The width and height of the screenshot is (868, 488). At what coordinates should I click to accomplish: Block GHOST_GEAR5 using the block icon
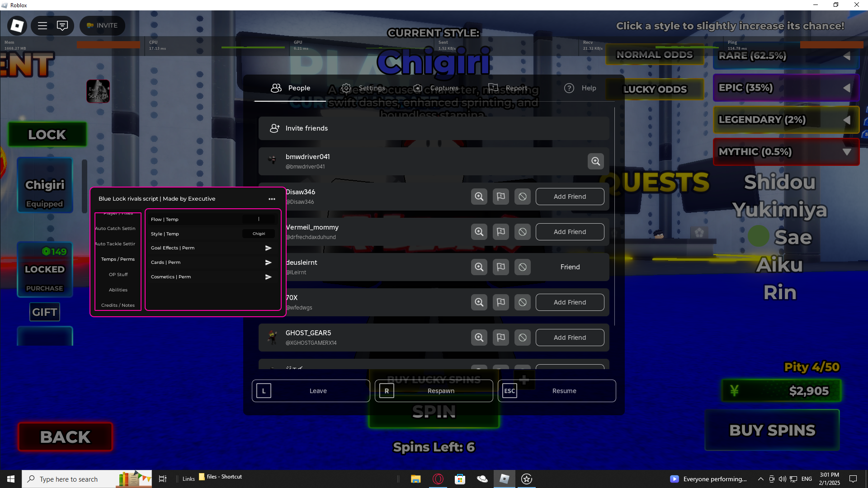pos(522,338)
